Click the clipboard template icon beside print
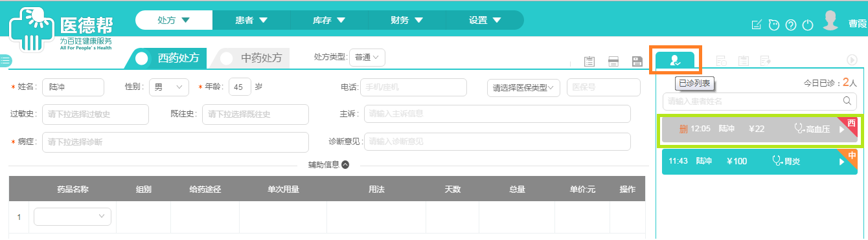 pyautogui.click(x=589, y=61)
